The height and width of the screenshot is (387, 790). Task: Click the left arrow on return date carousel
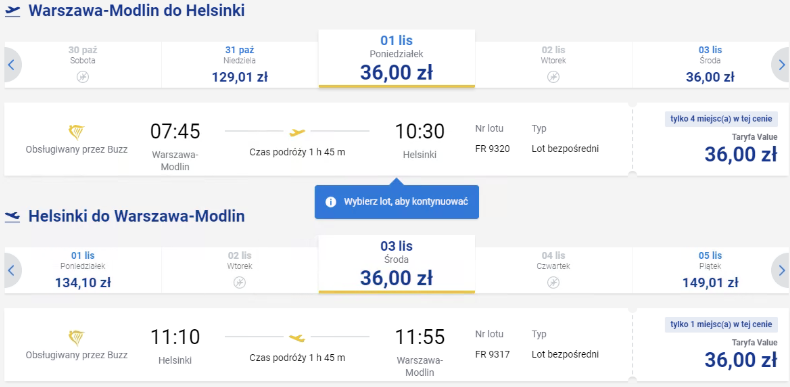12,271
